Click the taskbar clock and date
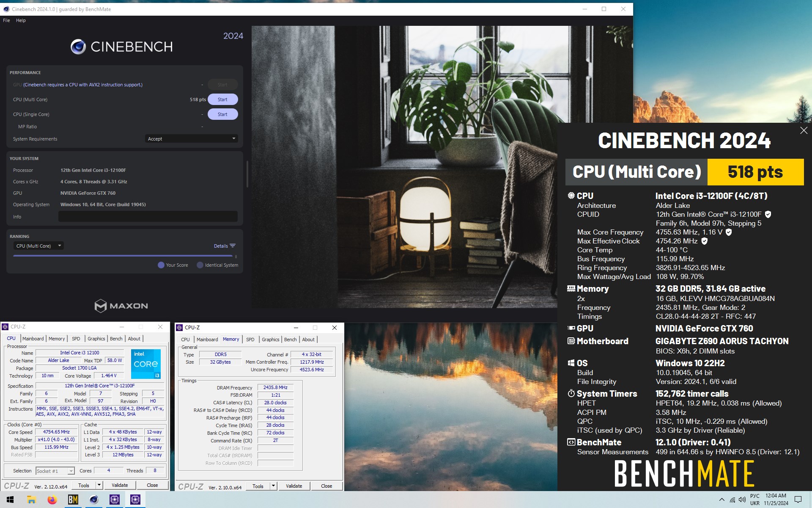 click(x=776, y=500)
